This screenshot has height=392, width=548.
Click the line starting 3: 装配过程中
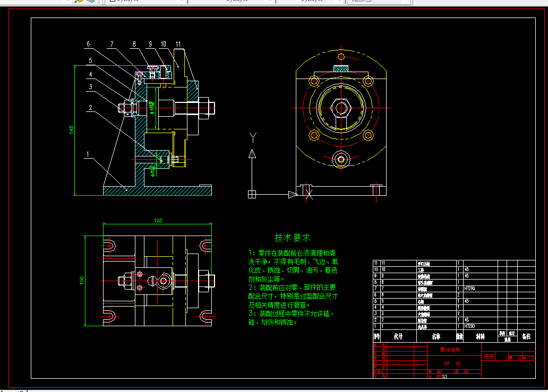point(291,313)
